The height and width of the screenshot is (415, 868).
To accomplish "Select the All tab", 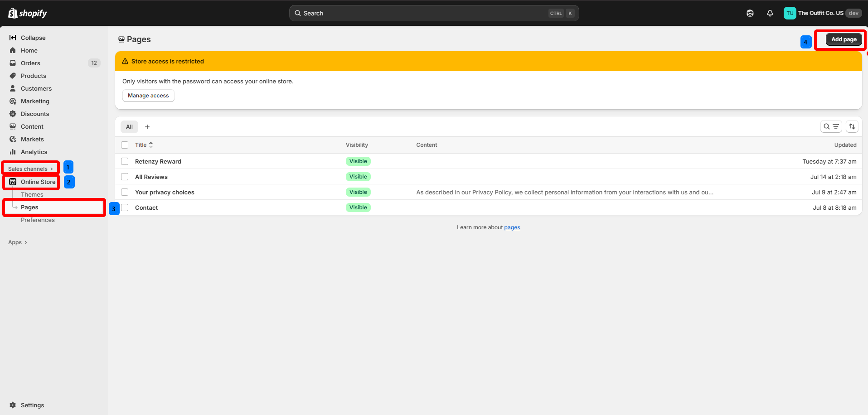I will 129,127.
